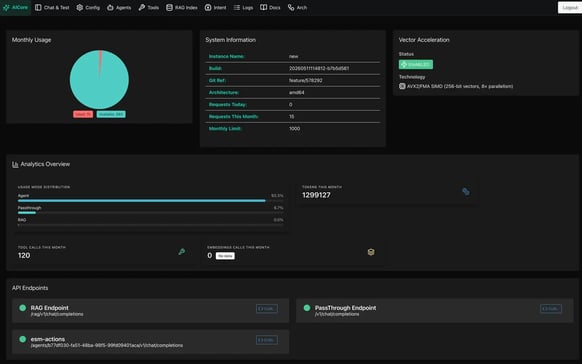Click the code button for RAG Endpoint

(x=267, y=309)
